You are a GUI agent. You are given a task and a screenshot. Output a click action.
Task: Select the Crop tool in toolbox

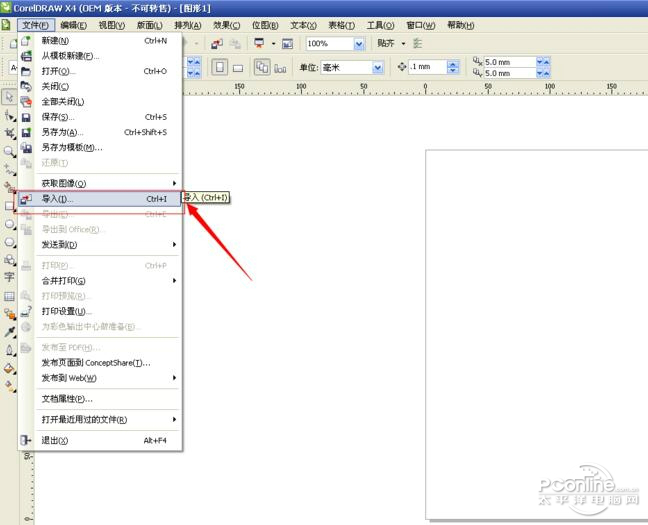(x=9, y=133)
